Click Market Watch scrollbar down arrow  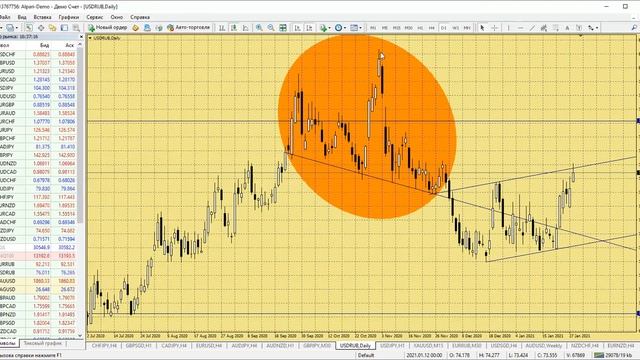pyautogui.click(x=80, y=336)
